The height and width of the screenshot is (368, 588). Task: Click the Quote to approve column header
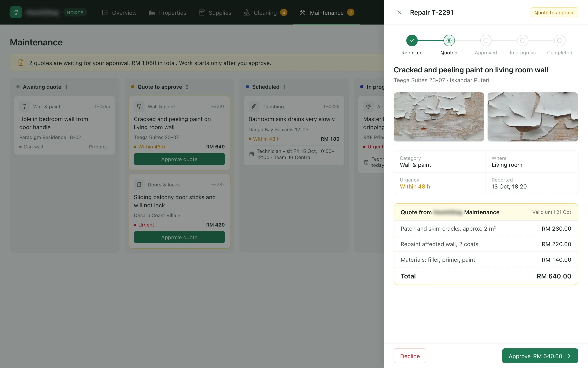160,87
